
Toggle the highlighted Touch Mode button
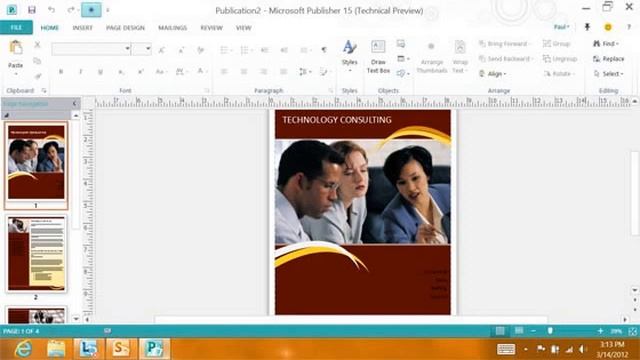(x=91, y=10)
